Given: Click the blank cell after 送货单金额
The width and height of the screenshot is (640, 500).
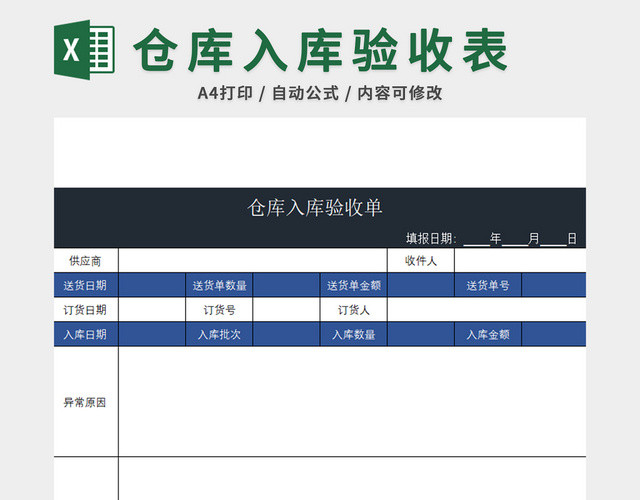Looking at the screenshot, I should point(421,285).
